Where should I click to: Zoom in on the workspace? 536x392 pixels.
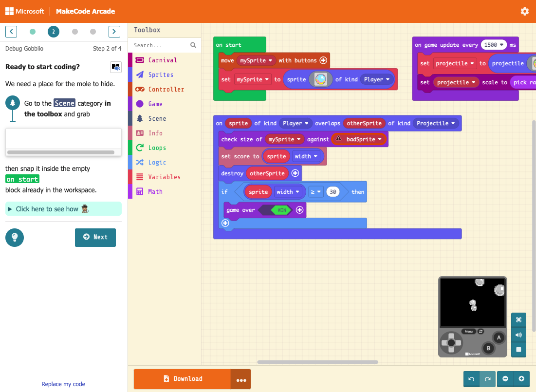521,379
